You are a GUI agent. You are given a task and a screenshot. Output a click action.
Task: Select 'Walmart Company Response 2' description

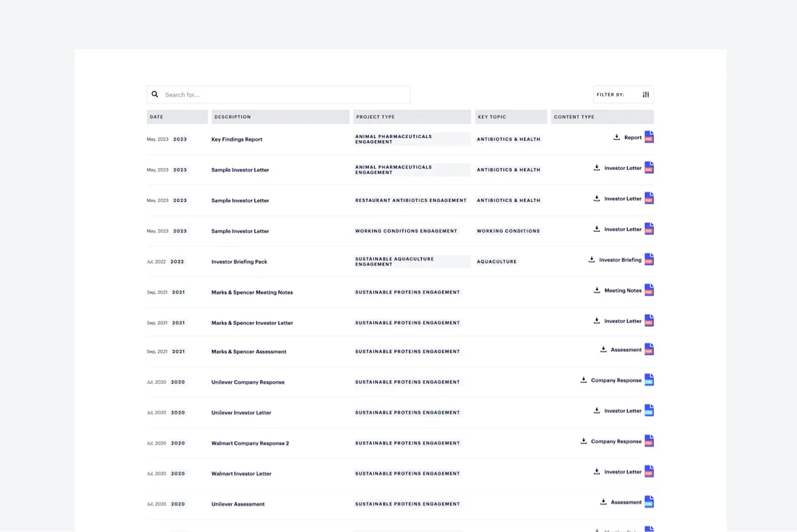point(250,443)
